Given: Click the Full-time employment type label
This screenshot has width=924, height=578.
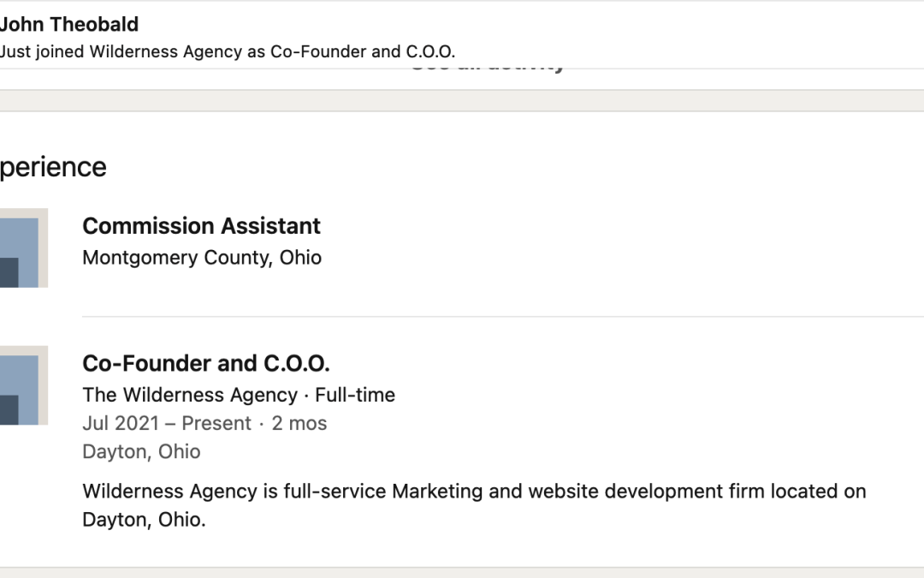Looking at the screenshot, I should (x=355, y=395).
